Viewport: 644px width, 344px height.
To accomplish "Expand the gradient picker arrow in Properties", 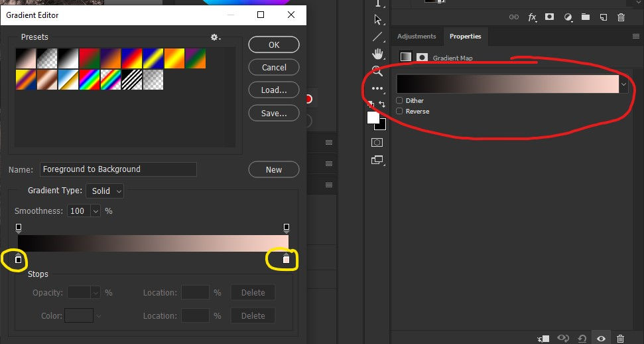I will (x=623, y=84).
